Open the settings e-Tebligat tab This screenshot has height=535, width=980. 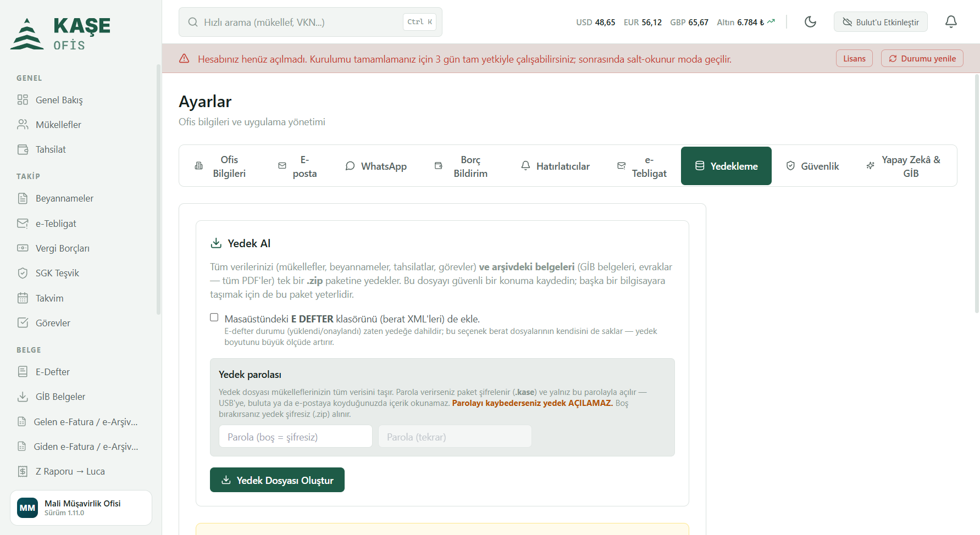click(642, 166)
